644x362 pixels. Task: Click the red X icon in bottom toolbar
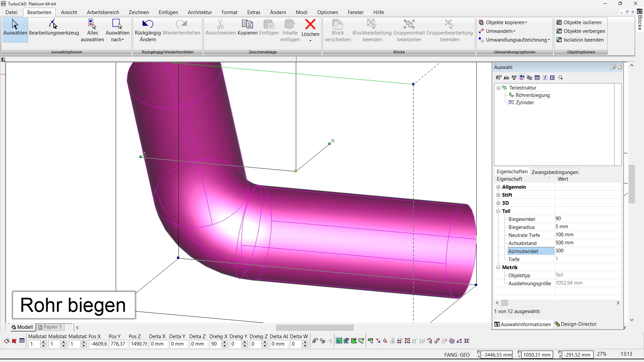pyautogui.click(x=14, y=341)
